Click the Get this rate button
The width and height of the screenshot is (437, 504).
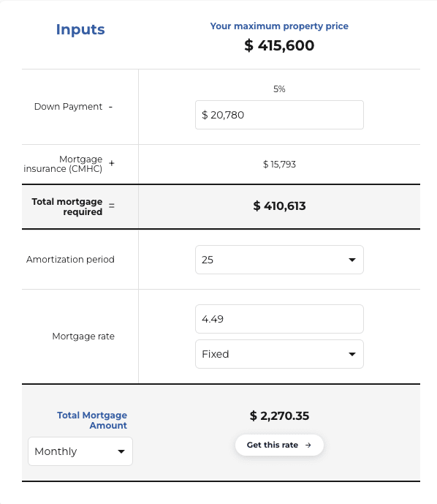[x=279, y=445]
